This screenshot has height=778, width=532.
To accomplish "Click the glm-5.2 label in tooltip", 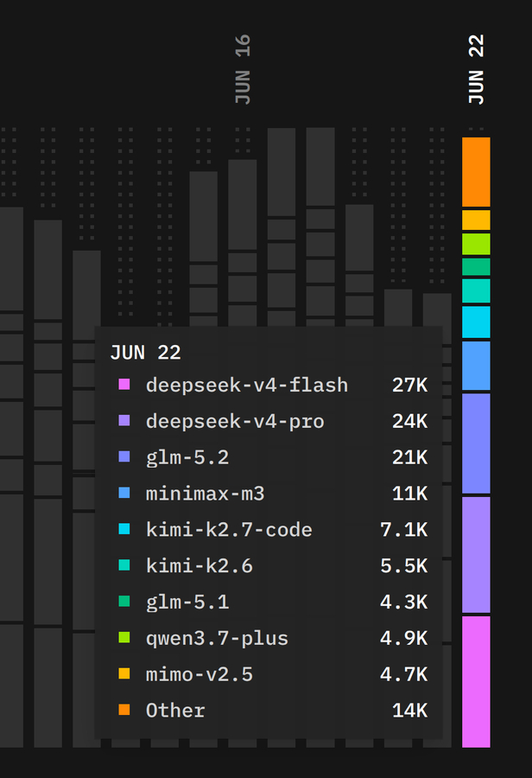I will [187, 458].
